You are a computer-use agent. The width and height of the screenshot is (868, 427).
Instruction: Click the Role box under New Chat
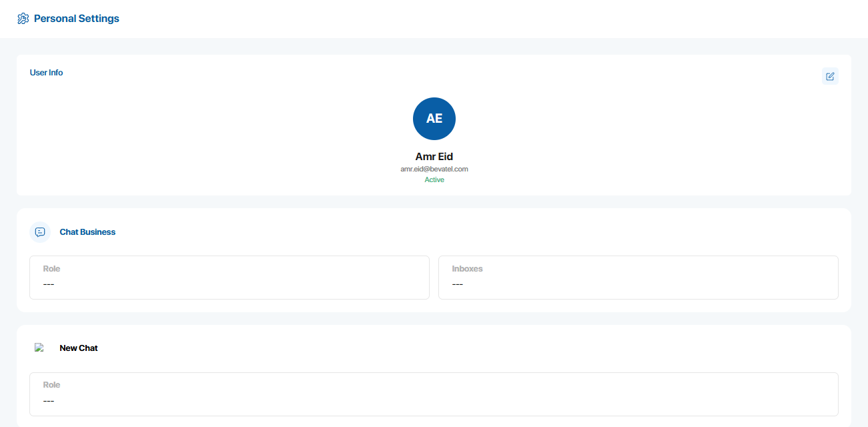point(434,394)
